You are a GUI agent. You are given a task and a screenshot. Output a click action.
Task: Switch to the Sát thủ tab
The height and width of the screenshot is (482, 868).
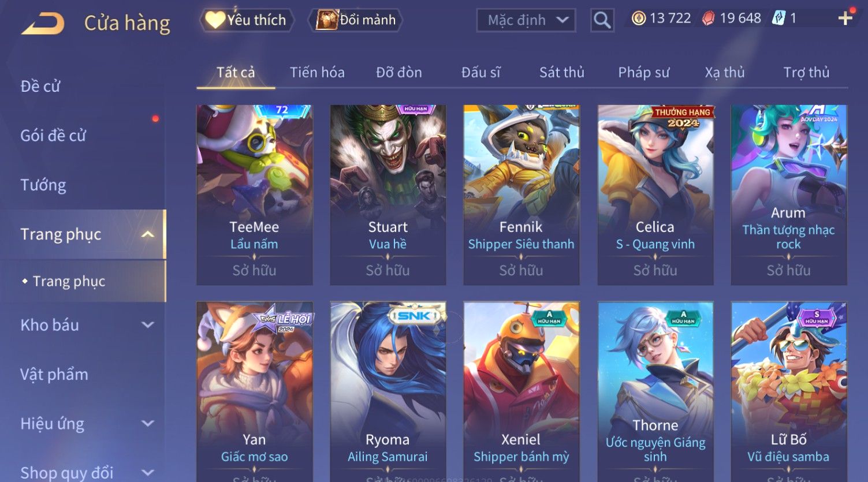[x=562, y=72]
